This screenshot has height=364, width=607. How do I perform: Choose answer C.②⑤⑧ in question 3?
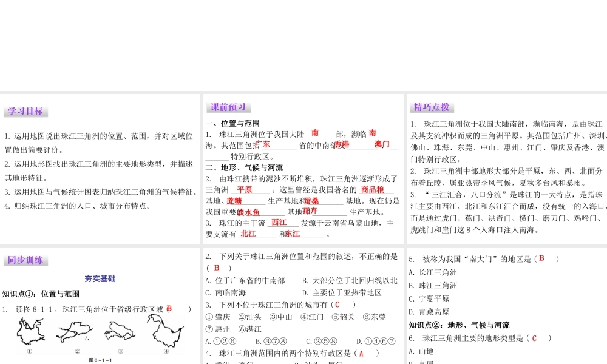coord(321,341)
